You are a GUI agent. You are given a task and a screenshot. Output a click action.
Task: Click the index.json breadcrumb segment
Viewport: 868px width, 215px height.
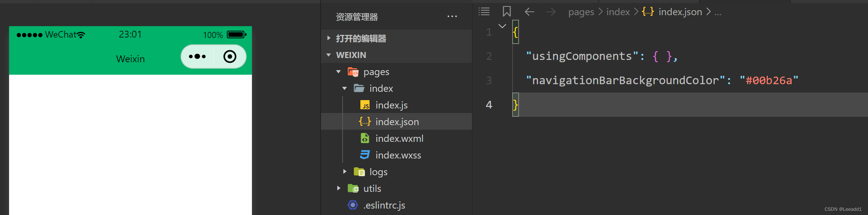(x=680, y=12)
